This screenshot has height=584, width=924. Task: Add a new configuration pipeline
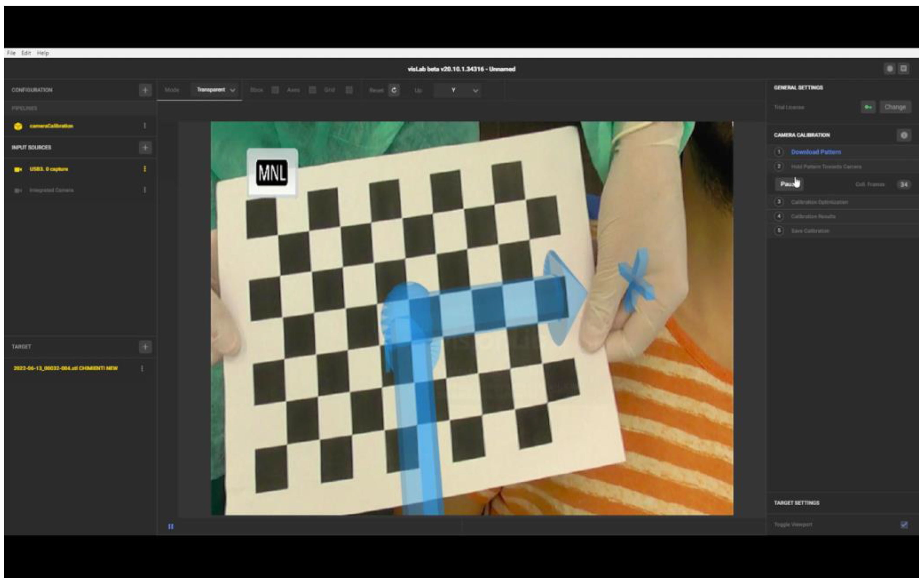145,90
